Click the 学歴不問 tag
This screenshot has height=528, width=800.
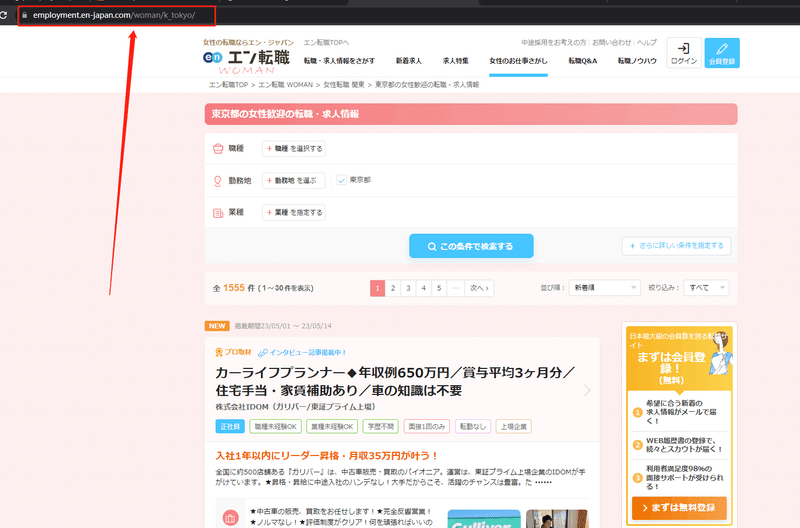click(381, 426)
